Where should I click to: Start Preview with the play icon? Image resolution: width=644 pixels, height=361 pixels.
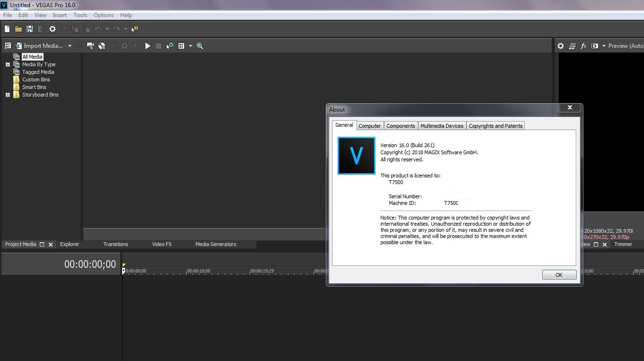(x=148, y=46)
